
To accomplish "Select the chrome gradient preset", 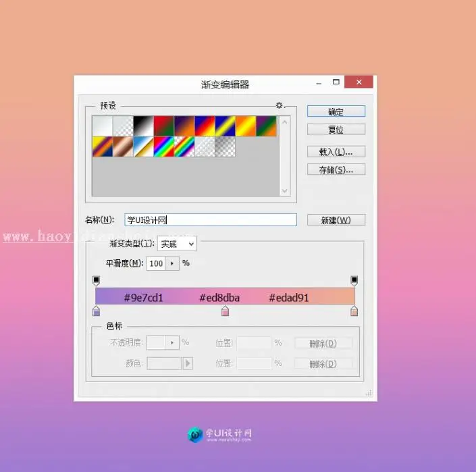I will click(x=143, y=147).
